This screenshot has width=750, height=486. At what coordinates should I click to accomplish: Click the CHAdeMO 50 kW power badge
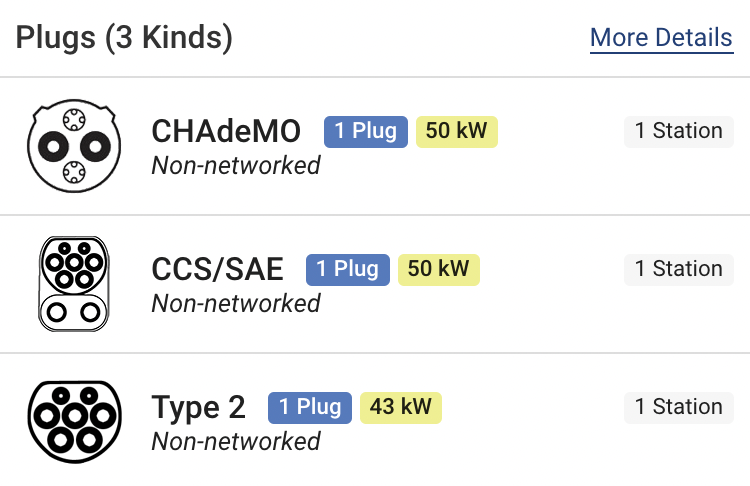pos(457,132)
